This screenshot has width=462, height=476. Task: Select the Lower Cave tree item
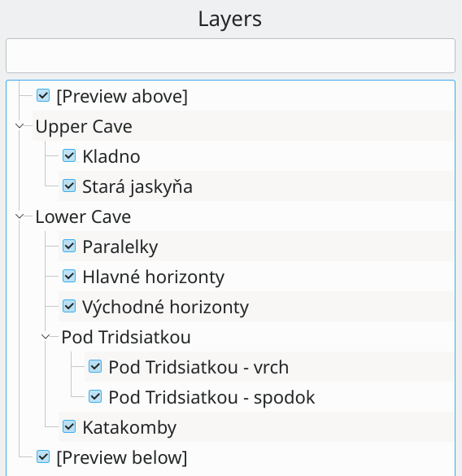pyautogui.click(x=83, y=216)
